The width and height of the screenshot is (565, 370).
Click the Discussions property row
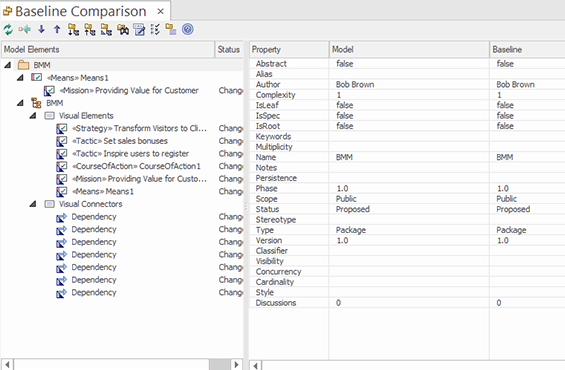click(407, 303)
